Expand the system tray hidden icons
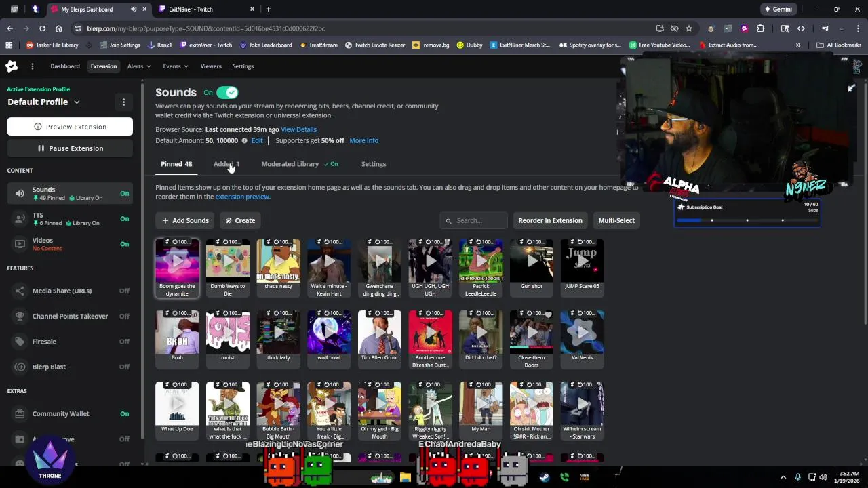This screenshot has width=868, height=488. [783, 477]
